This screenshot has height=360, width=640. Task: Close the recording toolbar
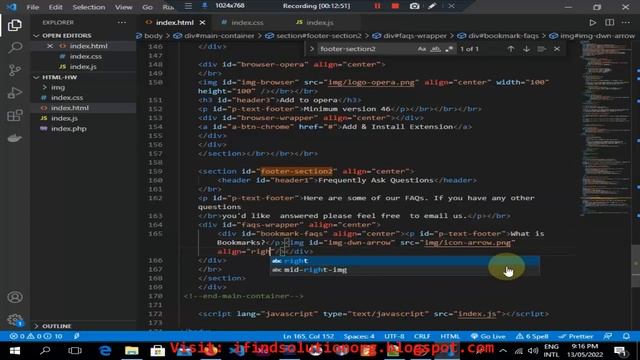(451, 6)
